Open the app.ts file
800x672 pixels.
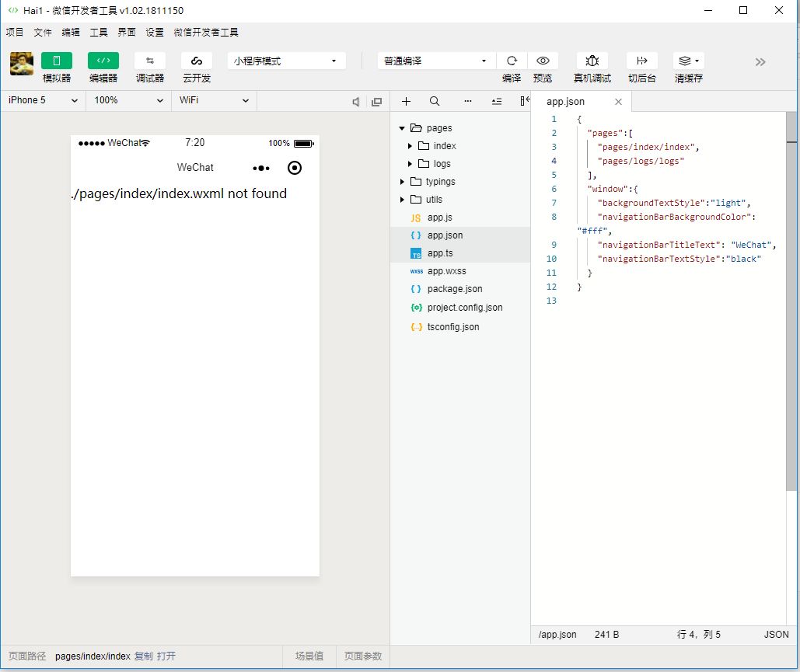coord(460,253)
